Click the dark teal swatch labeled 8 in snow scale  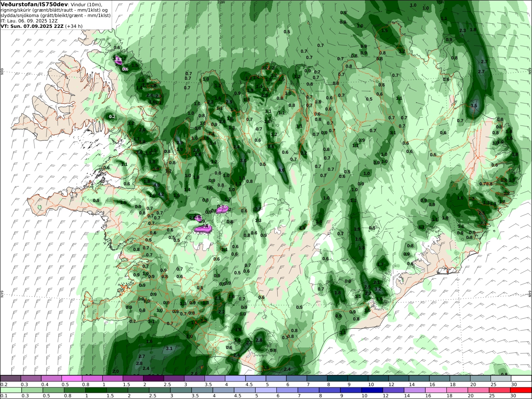[337, 378]
